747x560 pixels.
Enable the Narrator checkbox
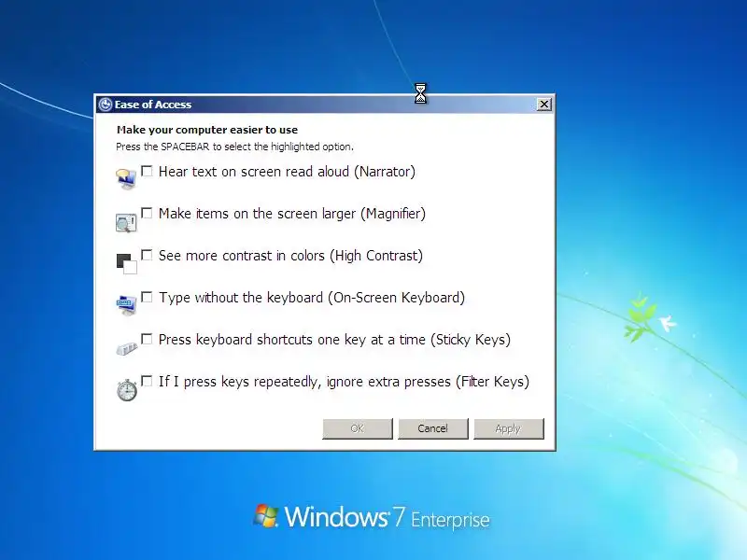tap(147, 171)
